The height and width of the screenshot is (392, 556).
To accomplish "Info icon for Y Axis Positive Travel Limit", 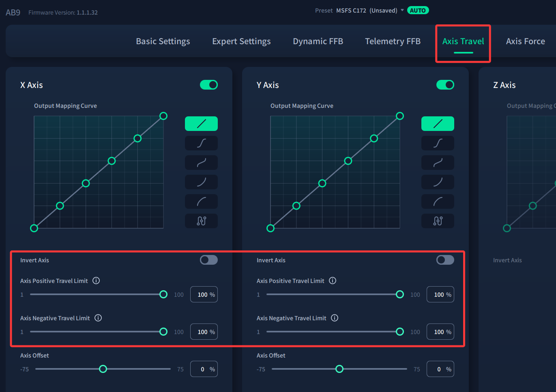I will 333,281.
